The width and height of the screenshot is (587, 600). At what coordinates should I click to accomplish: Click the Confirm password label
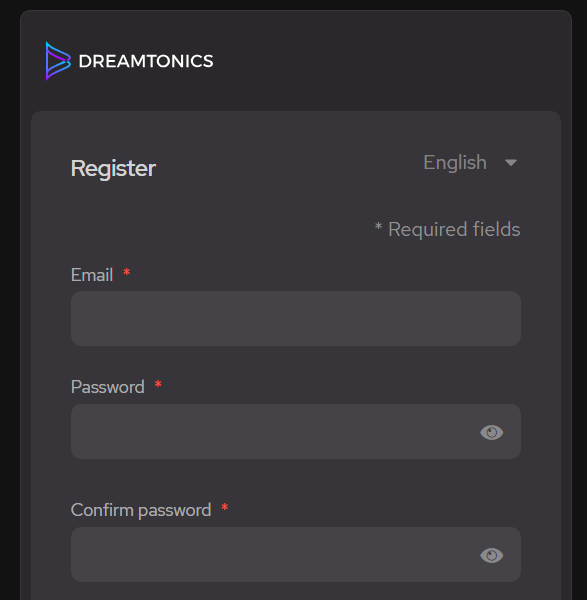coord(141,510)
